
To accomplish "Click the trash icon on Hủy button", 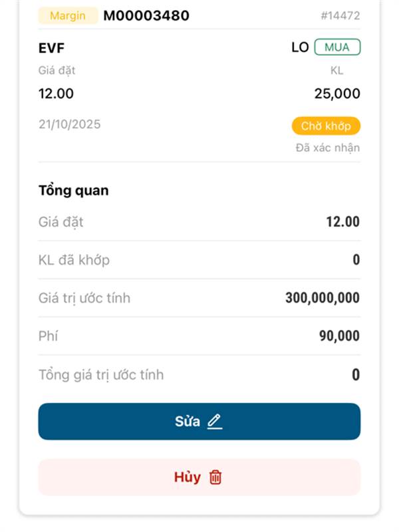I will (x=215, y=477).
